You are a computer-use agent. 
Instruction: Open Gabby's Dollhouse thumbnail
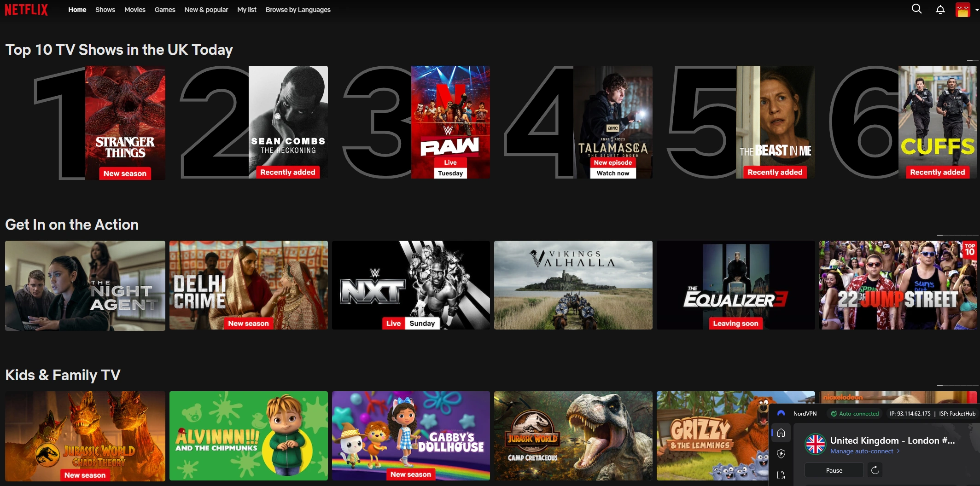(411, 436)
